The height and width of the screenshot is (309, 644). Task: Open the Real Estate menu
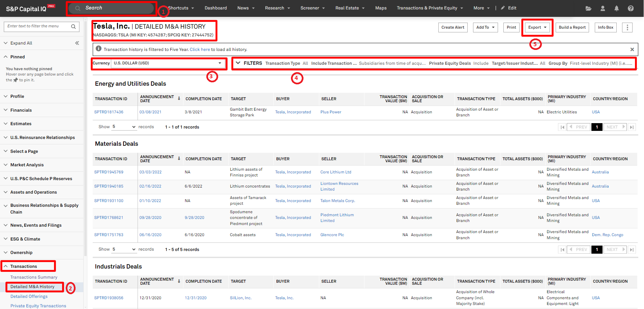tap(350, 8)
